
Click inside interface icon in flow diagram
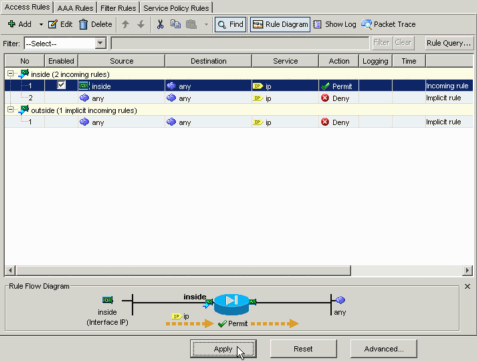pyautogui.click(x=107, y=300)
